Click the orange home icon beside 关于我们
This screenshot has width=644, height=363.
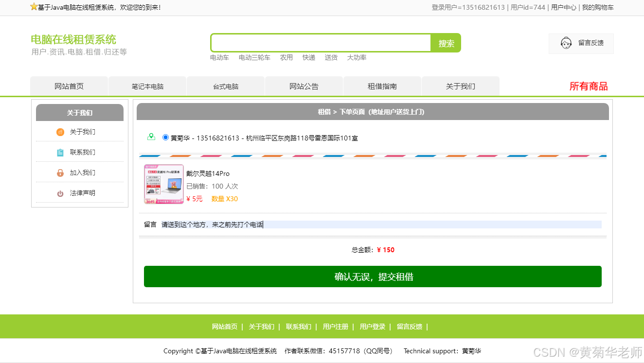click(x=60, y=132)
